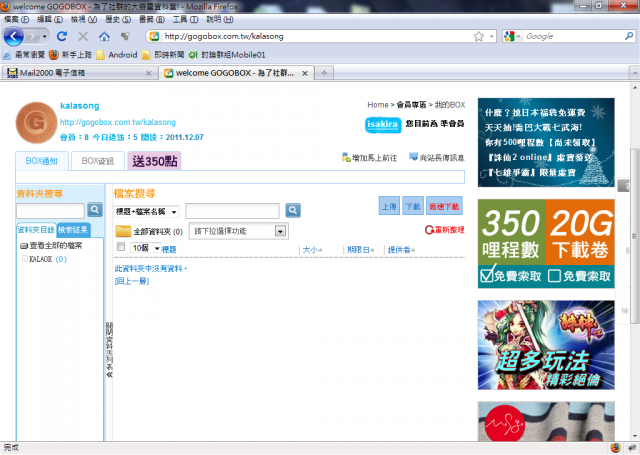Click the all folders folder icon

pos(123,231)
